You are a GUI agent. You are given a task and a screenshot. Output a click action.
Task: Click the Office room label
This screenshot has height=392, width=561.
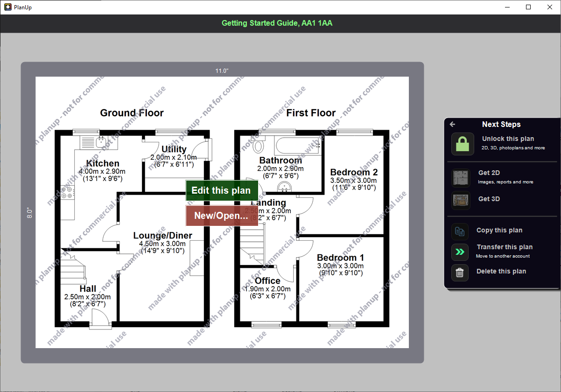point(267,281)
